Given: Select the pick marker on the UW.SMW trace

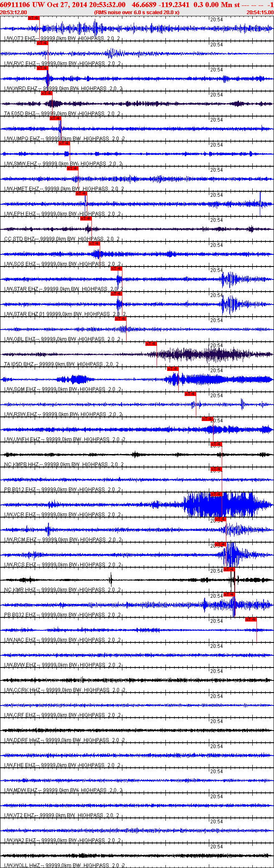Looking at the screenshot, I should tap(64, 143).
